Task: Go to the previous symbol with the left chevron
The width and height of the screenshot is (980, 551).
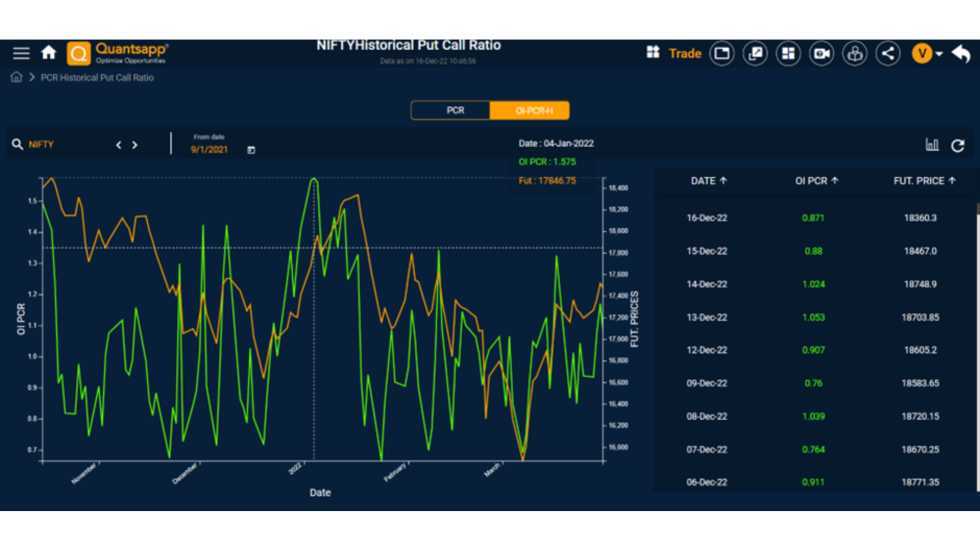Action: (118, 145)
